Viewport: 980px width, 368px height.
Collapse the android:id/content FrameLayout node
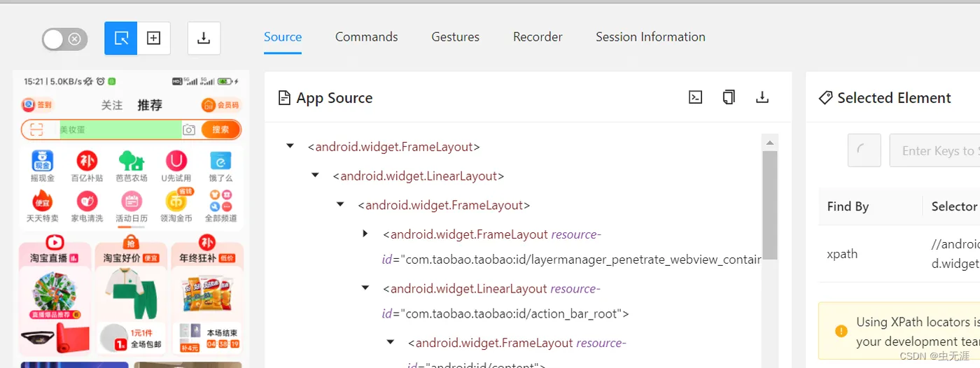pos(391,342)
